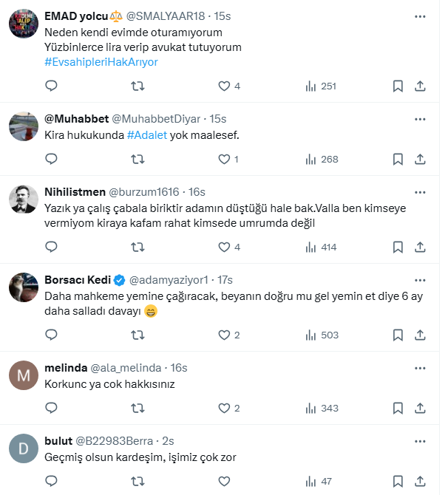Open the #Adalet hashtag link
Image resolution: width=448 pixels, height=495 pixels.
point(147,135)
